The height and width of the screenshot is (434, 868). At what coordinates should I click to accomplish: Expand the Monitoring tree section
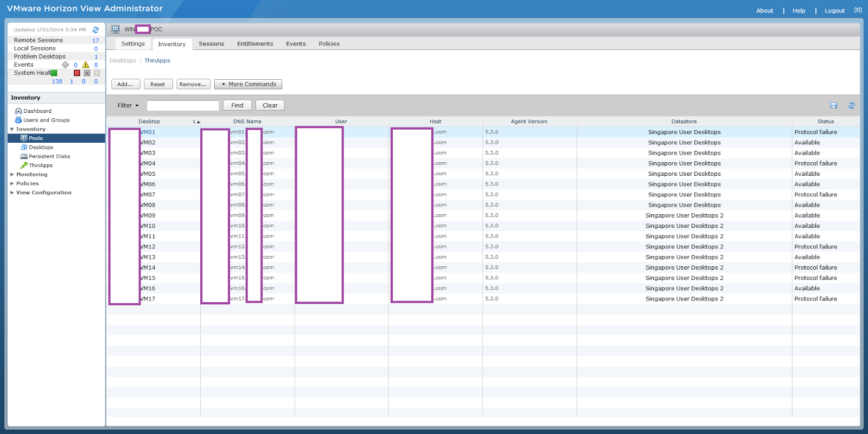[12, 175]
